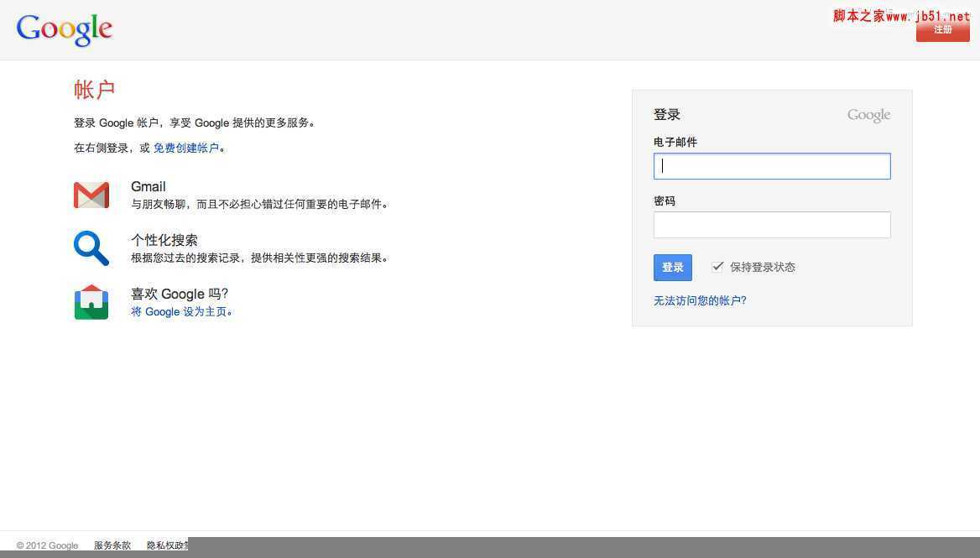Click the blue 登录 sign-in button
The height and width of the screenshot is (558, 980).
(x=671, y=267)
